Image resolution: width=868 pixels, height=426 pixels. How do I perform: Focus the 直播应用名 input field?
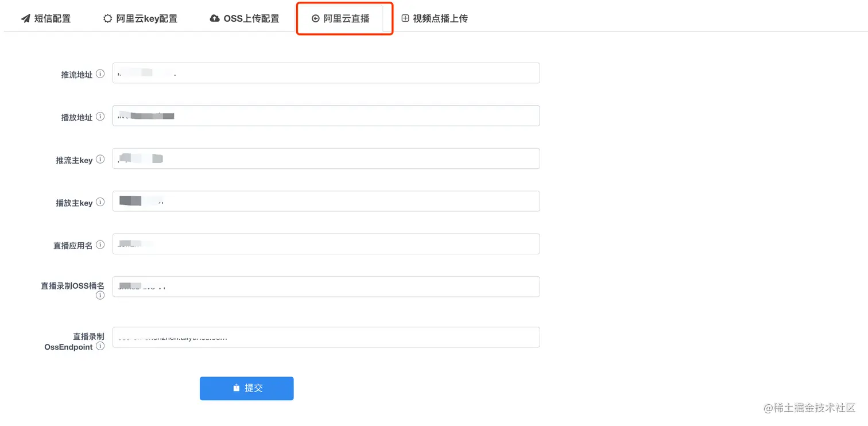pos(326,243)
